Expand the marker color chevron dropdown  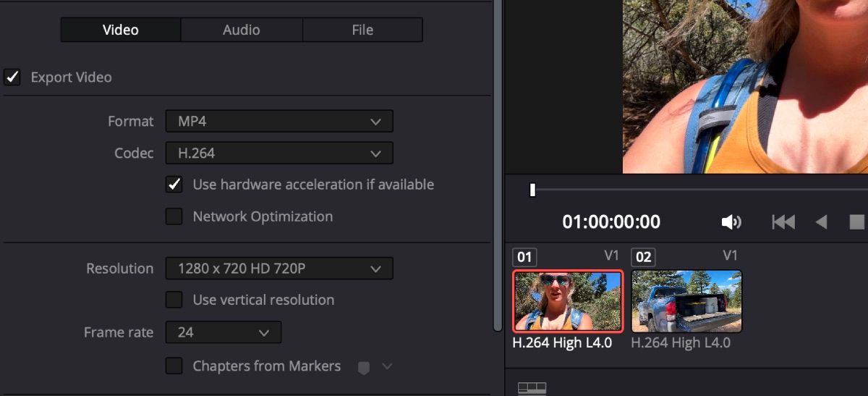387,366
